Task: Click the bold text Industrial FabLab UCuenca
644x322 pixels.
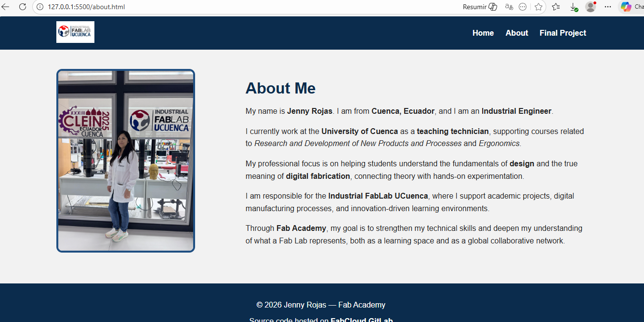Action: coord(378,196)
